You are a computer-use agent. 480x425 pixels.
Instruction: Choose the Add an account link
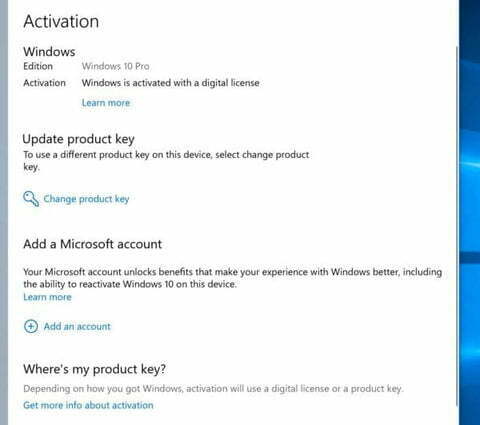point(77,326)
